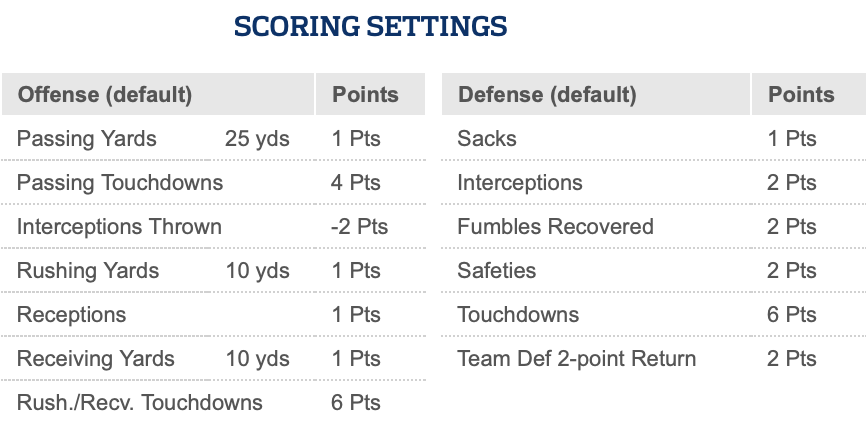This screenshot has height=432, width=866.
Task: Click the Passing Yards row label
Action: (x=87, y=139)
